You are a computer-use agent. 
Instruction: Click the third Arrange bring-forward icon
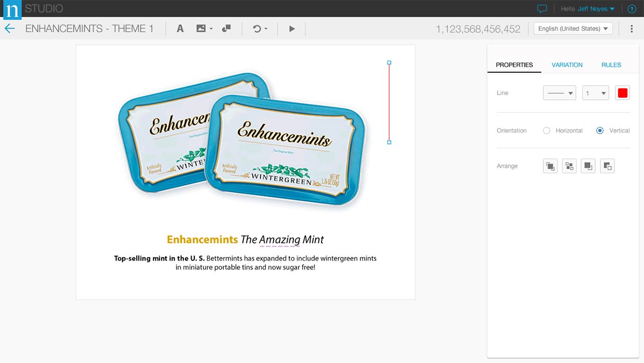(x=588, y=166)
